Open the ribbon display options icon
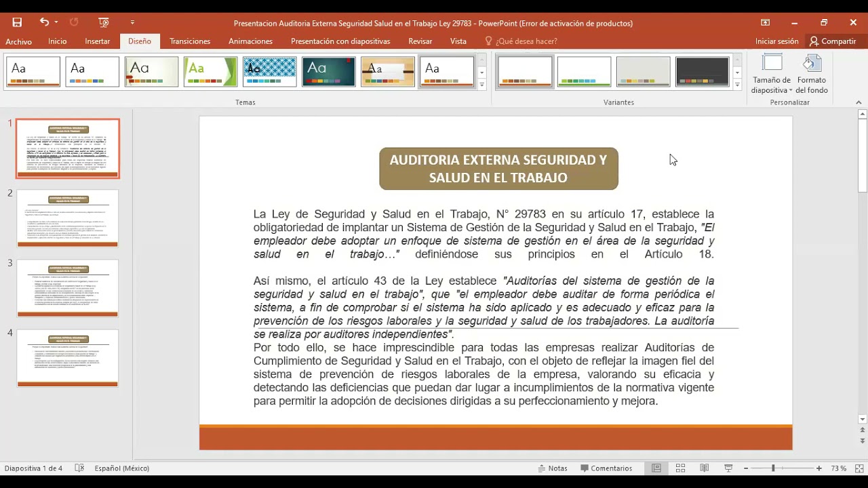The width and height of the screenshot is (868, 488). (766, 22)
